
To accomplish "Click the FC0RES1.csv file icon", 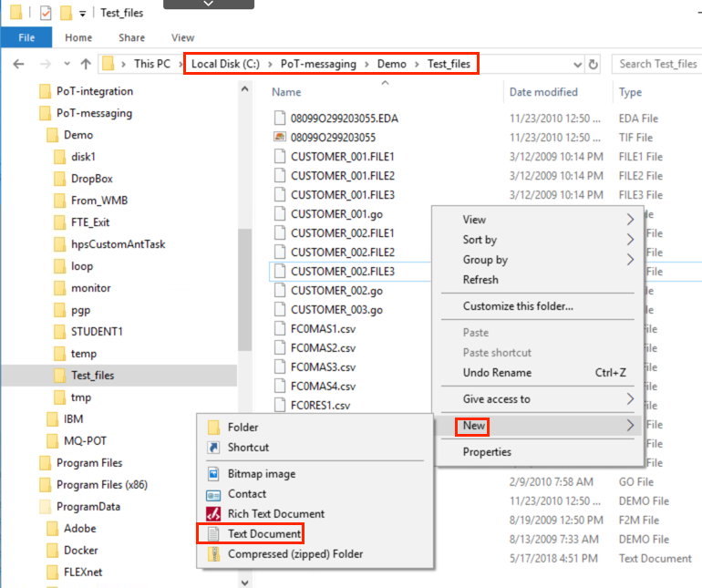I will (280, 405).
